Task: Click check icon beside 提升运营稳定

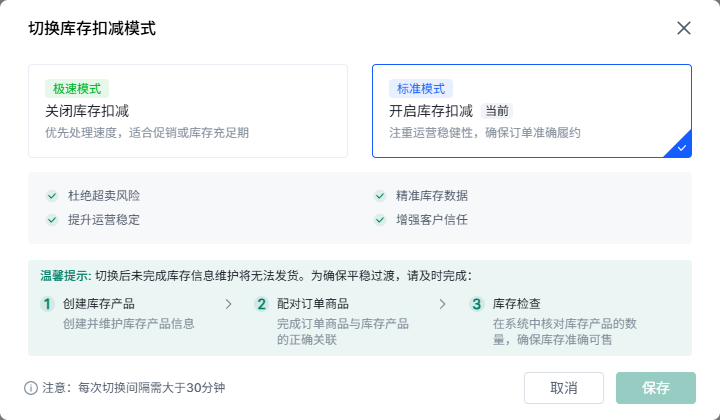Action: 52,220
